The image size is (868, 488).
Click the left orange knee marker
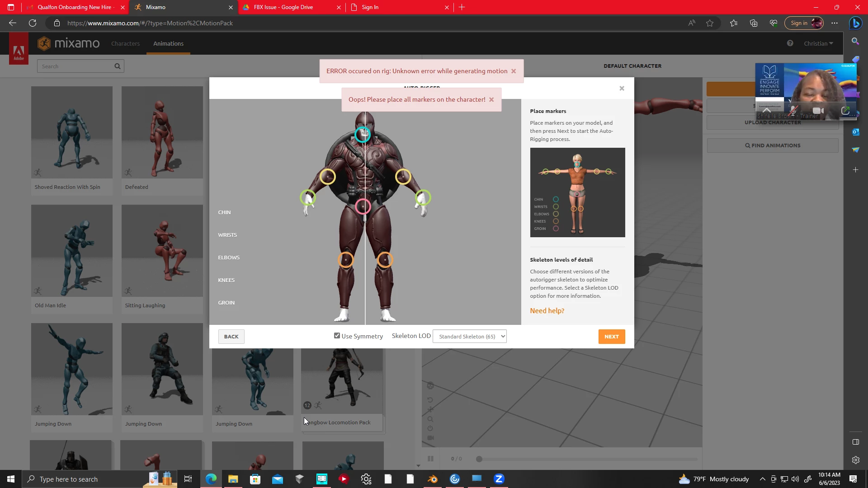(x=346, y=260)
